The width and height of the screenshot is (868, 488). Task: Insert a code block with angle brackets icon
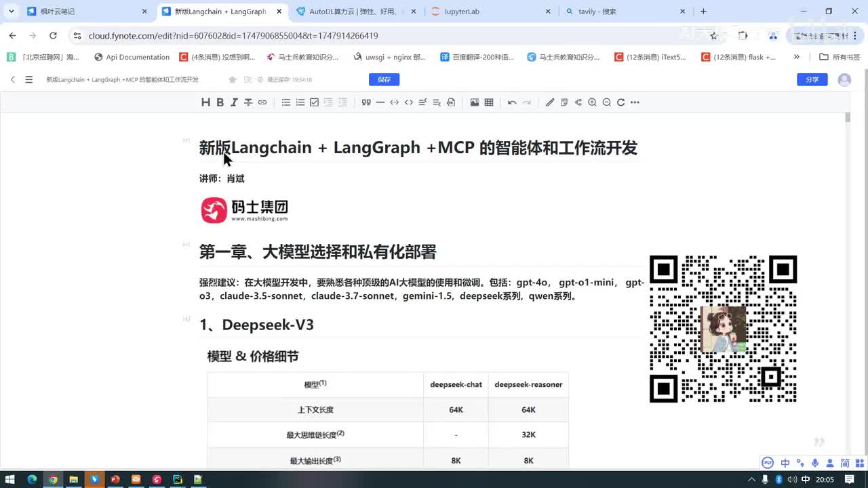coord(408,102)
